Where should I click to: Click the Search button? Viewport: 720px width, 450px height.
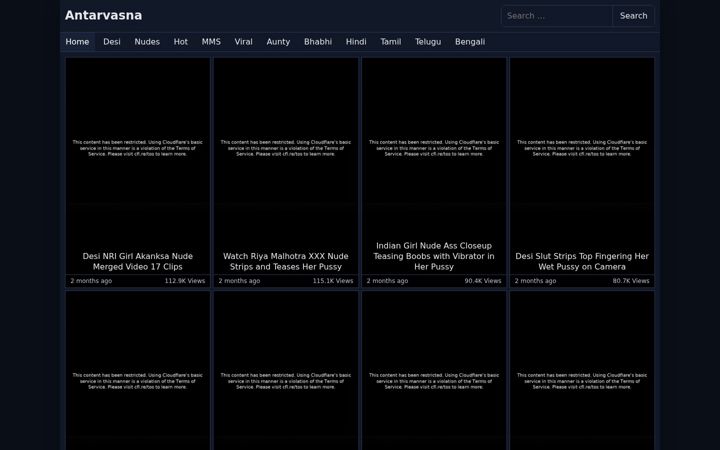point(633,16)
